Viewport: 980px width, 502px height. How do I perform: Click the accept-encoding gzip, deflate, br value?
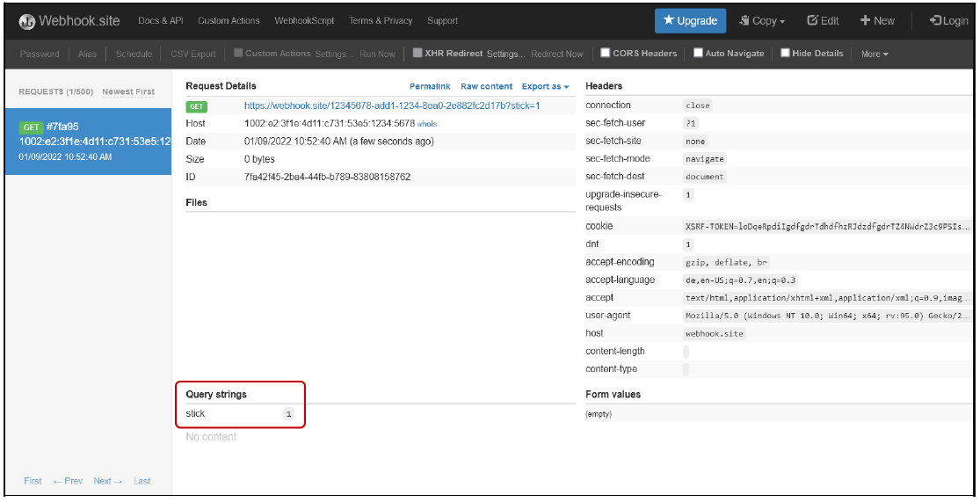(726, 263)
